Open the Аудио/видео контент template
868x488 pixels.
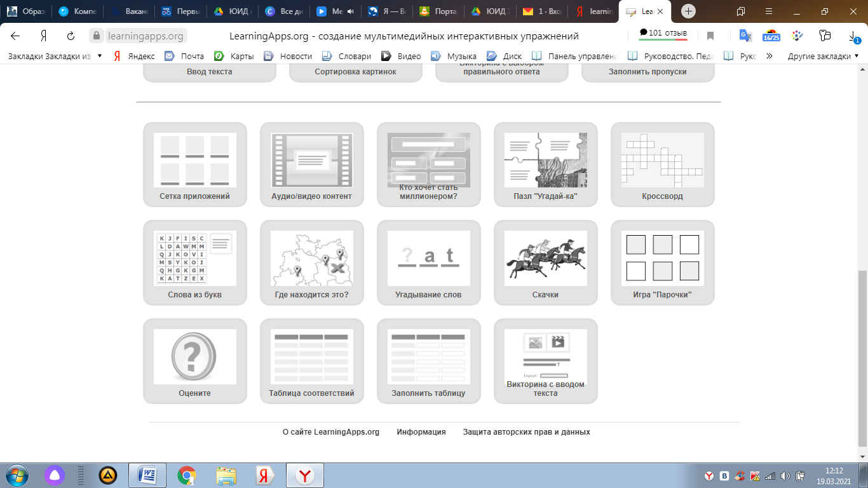coord(311,164)
